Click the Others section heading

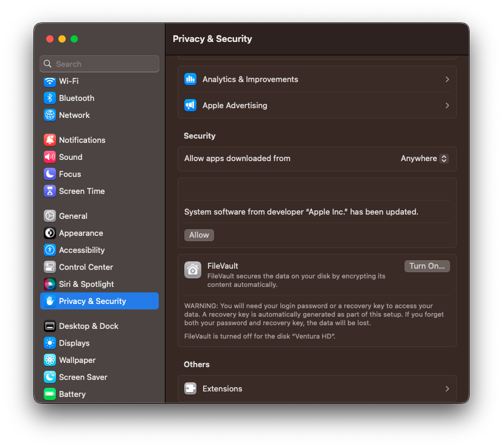[196, 364]
